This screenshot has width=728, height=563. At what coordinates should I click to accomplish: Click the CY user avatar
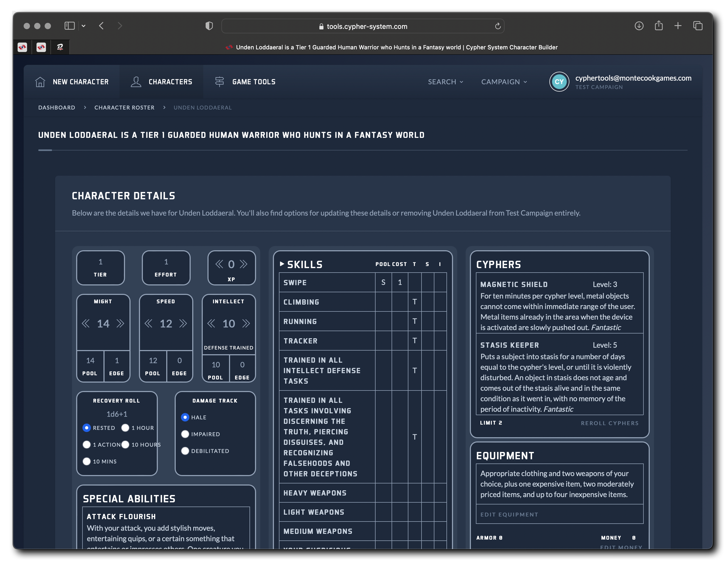tap(559, 82)
